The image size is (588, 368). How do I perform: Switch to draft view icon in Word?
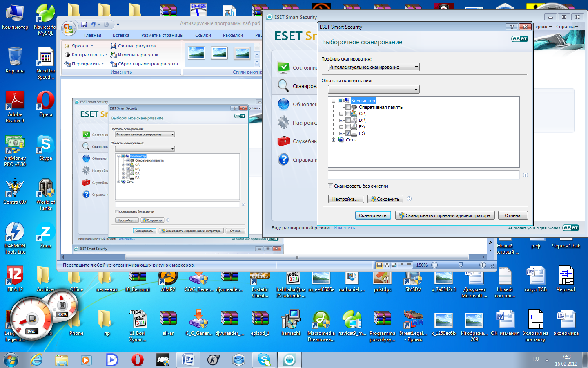[x=409, y=265]
